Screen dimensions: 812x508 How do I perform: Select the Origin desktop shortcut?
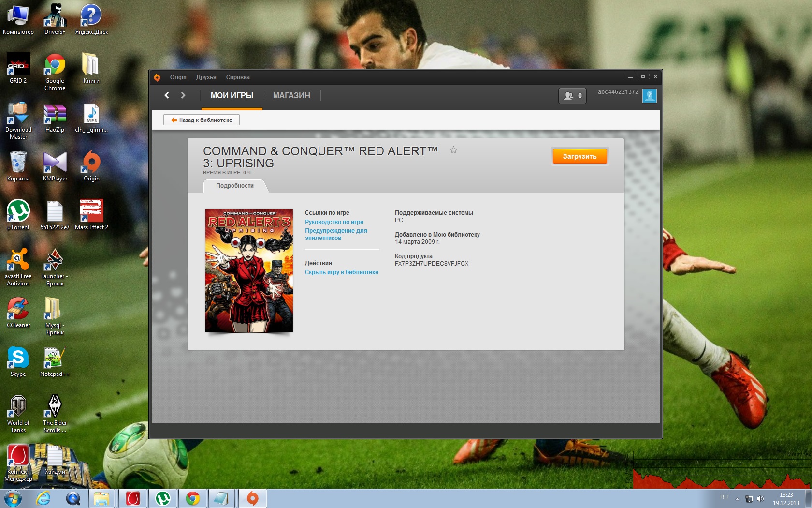pyautogui.click(x=91, y=167)
